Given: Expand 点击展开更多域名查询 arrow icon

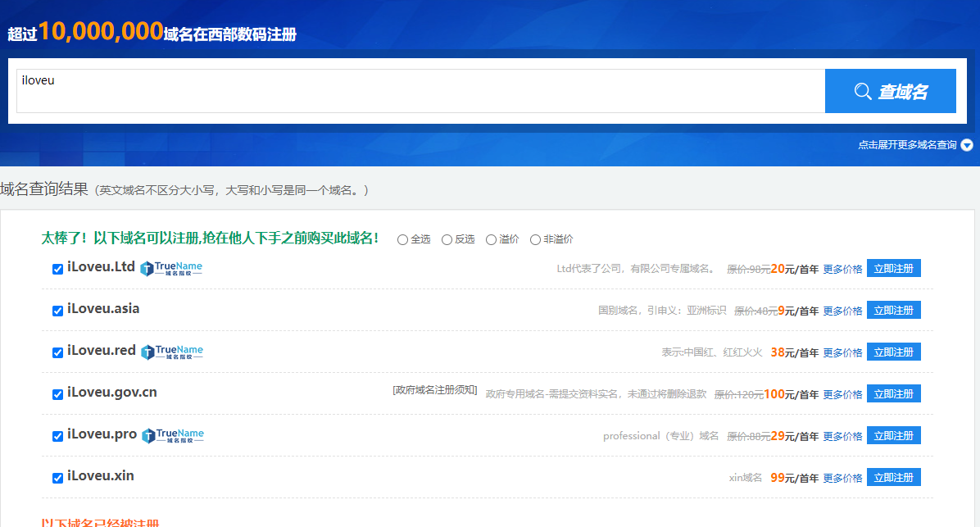Looking at the screenshot, I should click(967, 145).
